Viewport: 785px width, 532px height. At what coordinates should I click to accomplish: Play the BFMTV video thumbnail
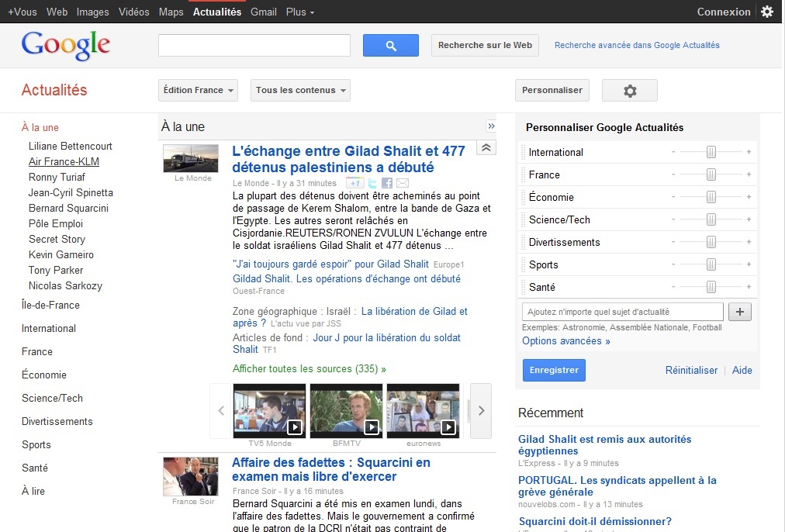pos(346,410)
